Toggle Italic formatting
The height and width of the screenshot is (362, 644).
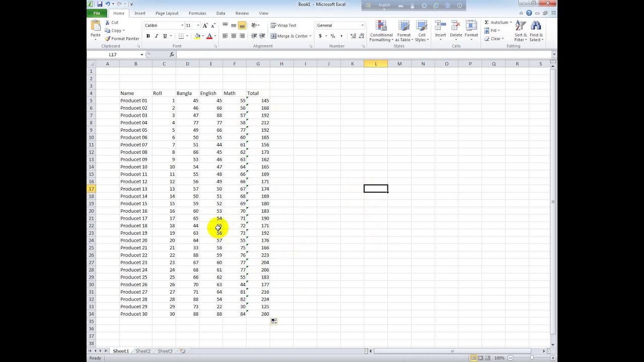pos(156,36)
